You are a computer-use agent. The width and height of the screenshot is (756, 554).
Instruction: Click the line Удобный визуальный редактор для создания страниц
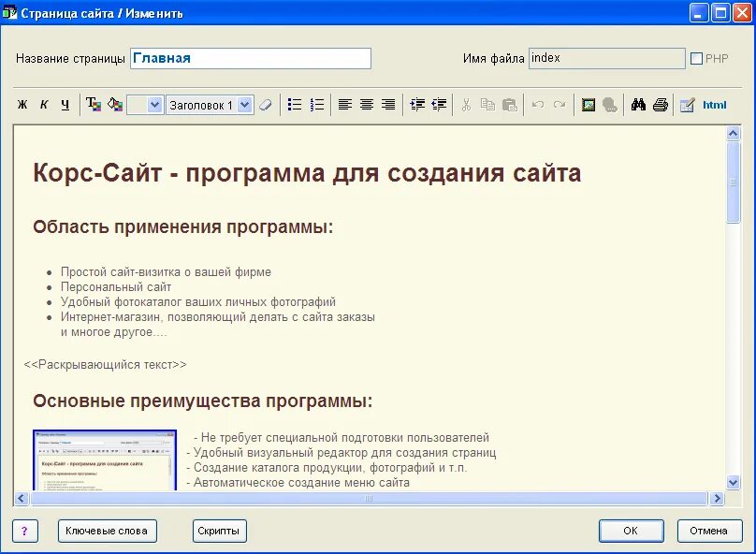coord(342,452)
